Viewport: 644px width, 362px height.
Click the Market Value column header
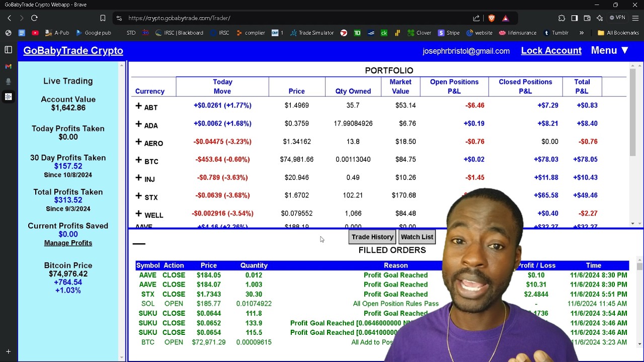tap(400, 86)
